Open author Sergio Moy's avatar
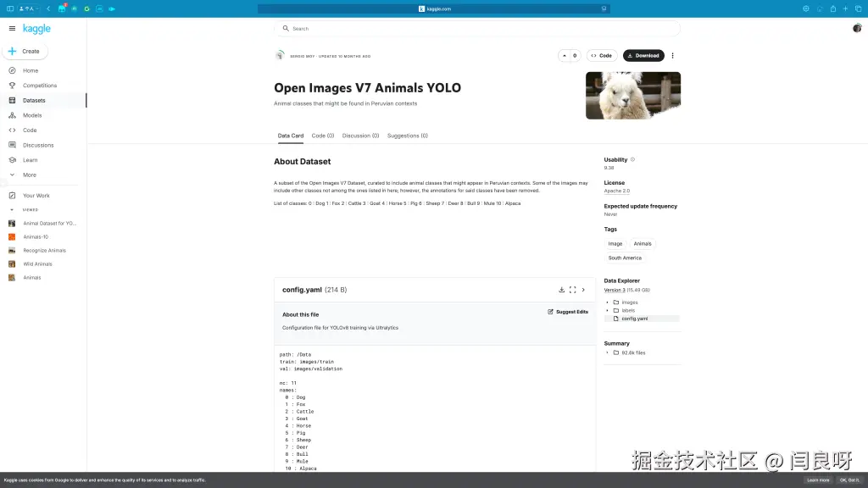 coord(280,55)
